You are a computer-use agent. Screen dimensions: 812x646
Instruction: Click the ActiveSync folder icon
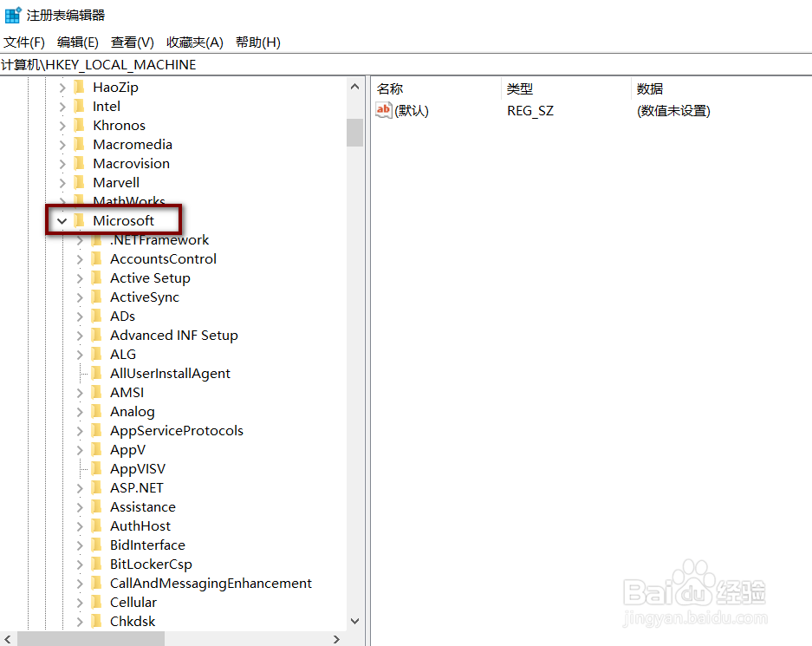coord(96,297)
